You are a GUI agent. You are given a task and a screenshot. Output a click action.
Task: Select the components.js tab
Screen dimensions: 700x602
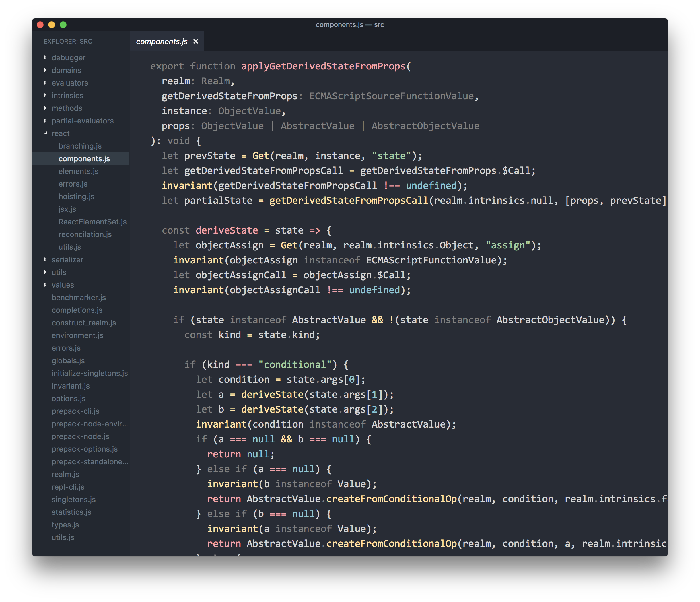click(162, 42)
